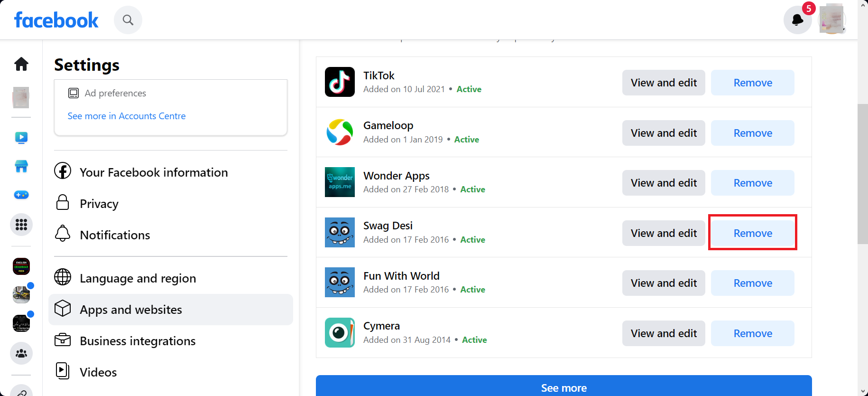
Task: Open Your Facebook information settings
Action: pos(171,172)
